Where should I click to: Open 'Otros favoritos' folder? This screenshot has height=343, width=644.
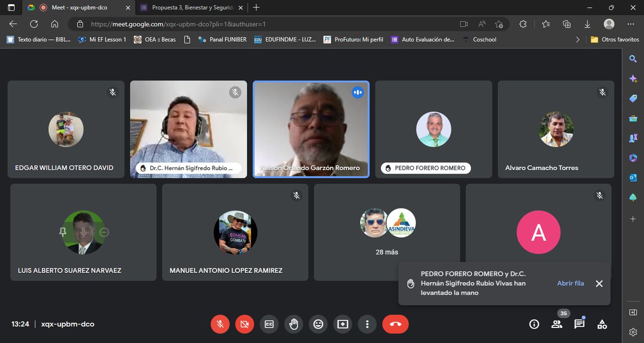[614, 39]
